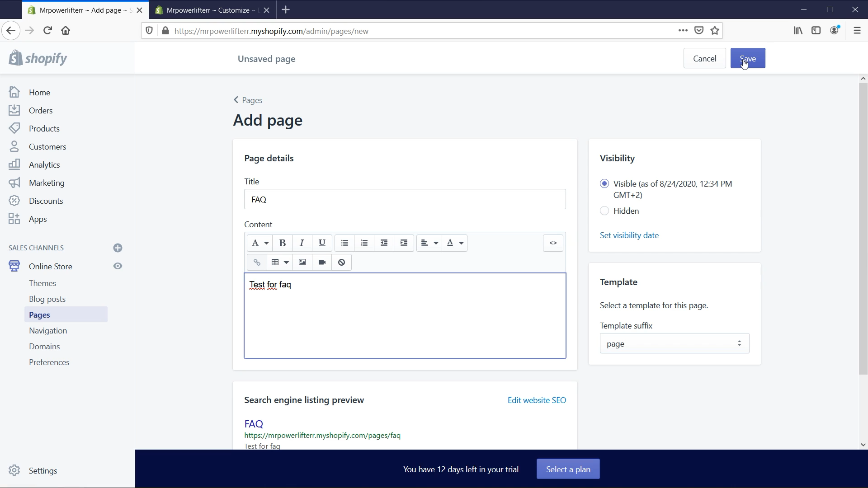Select the Visible radio button
The image size is (868, 488).
click(604, 183)
